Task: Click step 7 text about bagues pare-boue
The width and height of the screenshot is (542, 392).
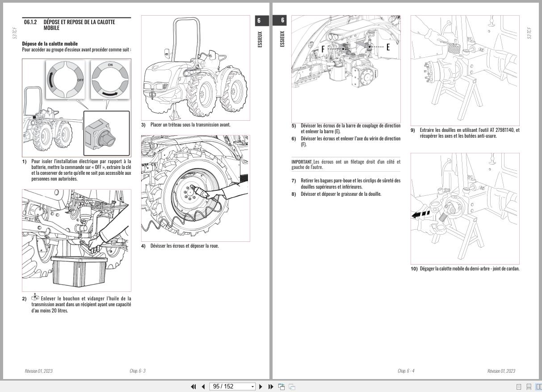Action: coord(351,184)
